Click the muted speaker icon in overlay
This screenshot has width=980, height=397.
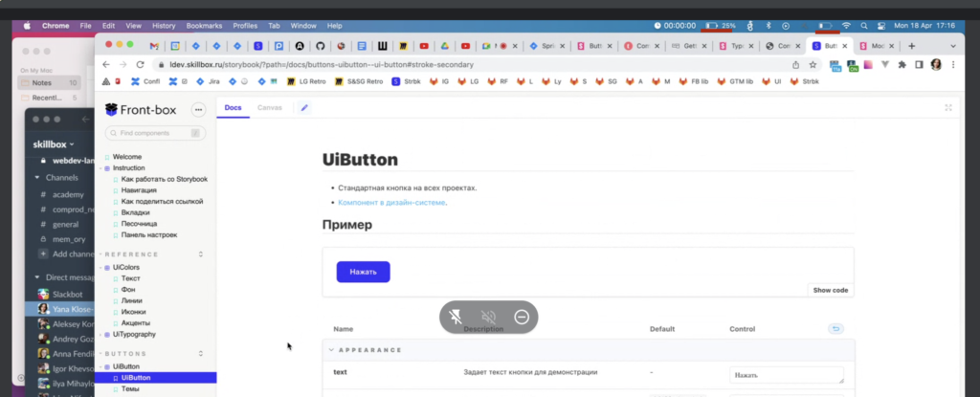[x=488, y=317]
